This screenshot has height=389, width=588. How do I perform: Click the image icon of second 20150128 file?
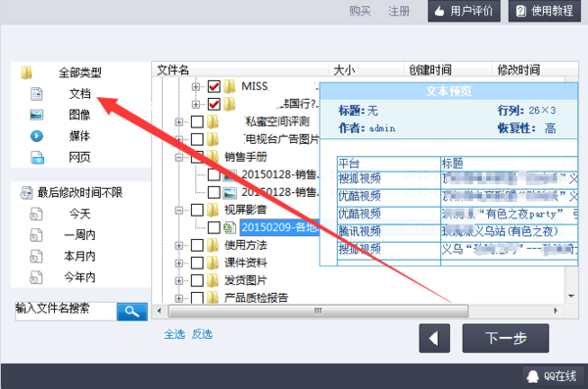coord(229,192)
